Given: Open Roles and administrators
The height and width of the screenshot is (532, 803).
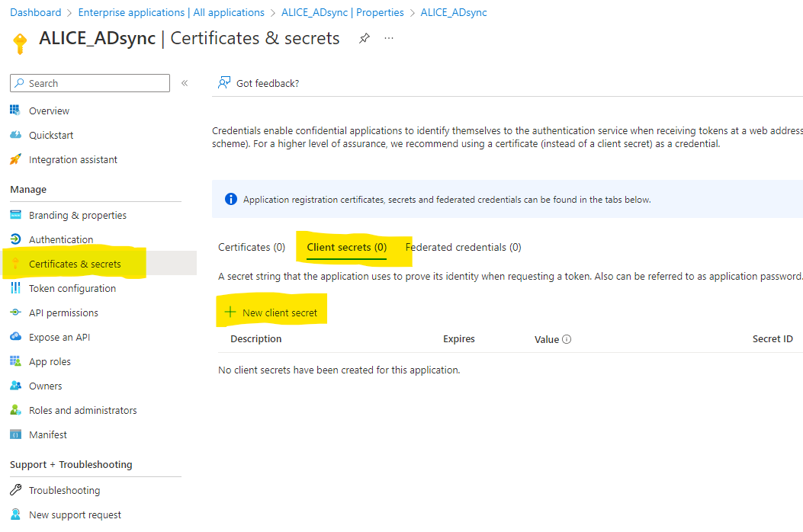Looking at the screenshot, I should coord(83,410).
